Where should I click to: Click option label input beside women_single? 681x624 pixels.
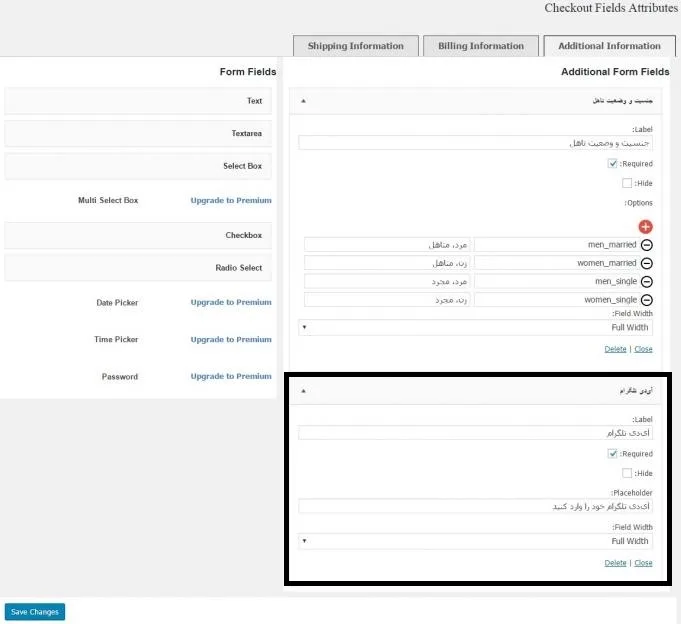pyautogui.click(x=387, y=300)
